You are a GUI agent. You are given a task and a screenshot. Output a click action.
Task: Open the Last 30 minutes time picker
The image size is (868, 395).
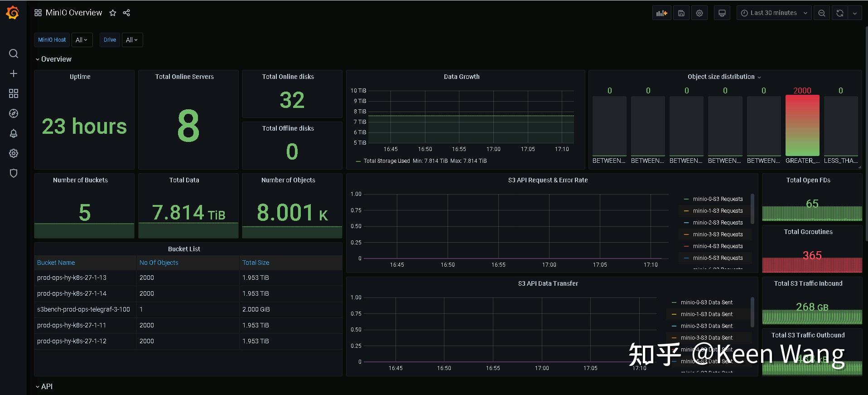tap(773, 13)
